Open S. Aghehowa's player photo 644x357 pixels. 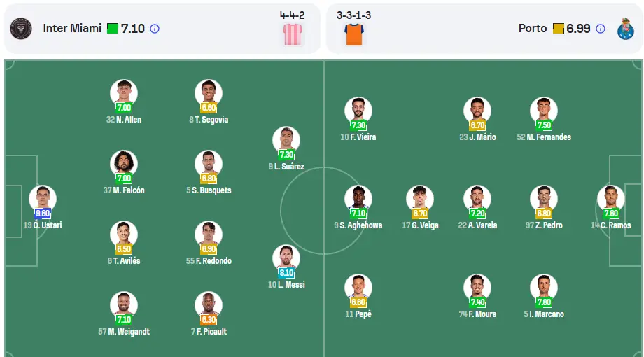pyautogui.click(x=358, y=199)
